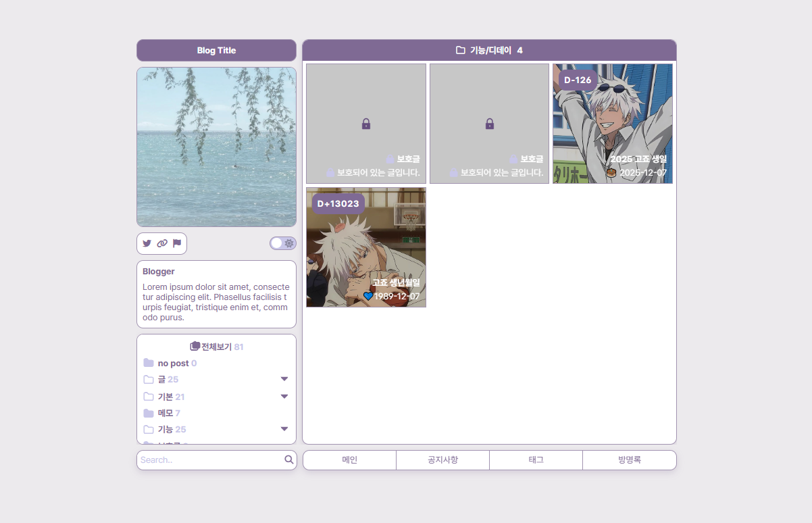The width and height of the screenshot is (812, 523).
Task: Click the Search.. input field
Action: (210, 460)
